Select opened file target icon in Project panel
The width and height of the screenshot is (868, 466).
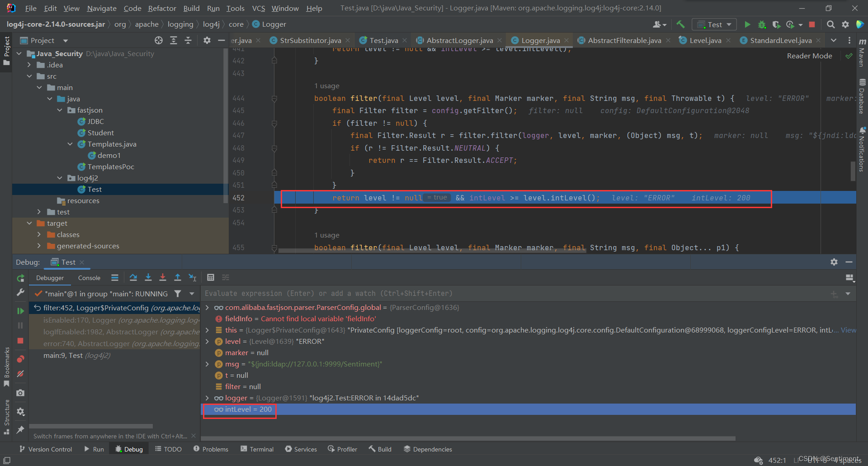point(159,40)
